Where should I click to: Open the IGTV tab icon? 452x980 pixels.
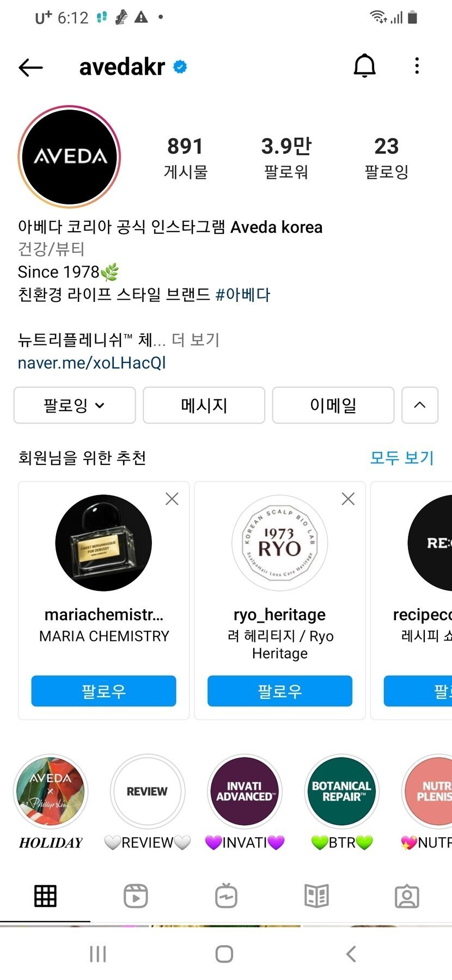point(226,896)
